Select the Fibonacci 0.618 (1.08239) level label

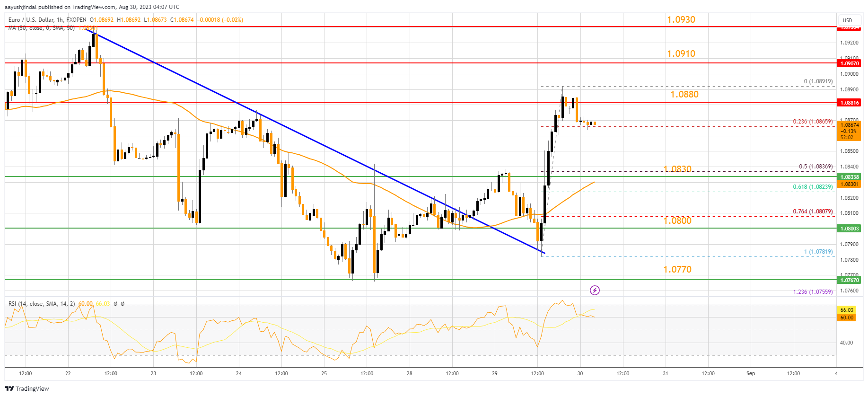pos(813,187)
